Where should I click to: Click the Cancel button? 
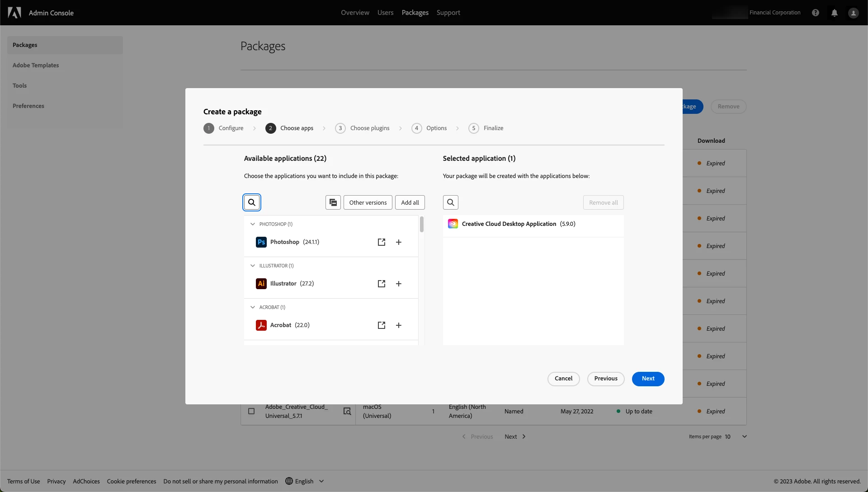click(x=564, y=379)
